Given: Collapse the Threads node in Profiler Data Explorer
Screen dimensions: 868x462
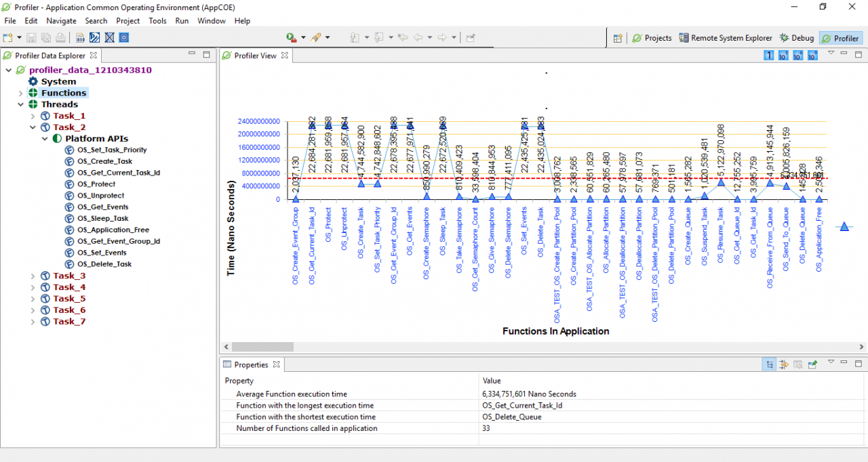Looking at the screenshot, I should coord(21,104).
